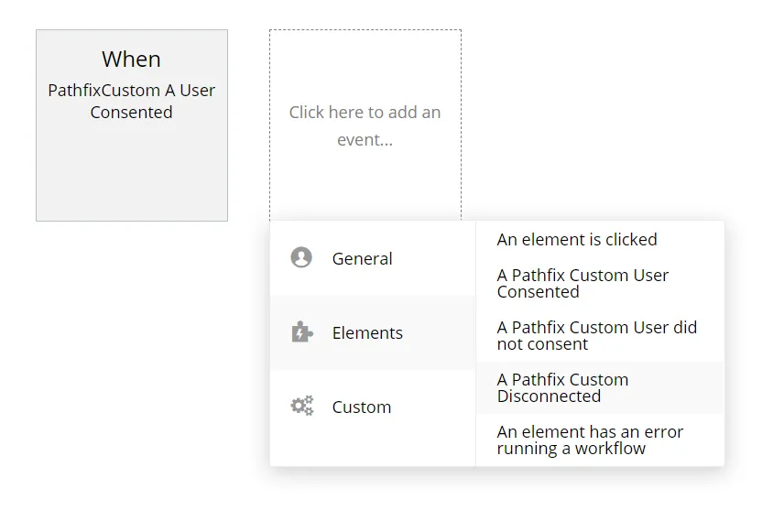Open the General event category
This screenshot has width=784, height=532.
pyautogui.click(x=373, y=258)
